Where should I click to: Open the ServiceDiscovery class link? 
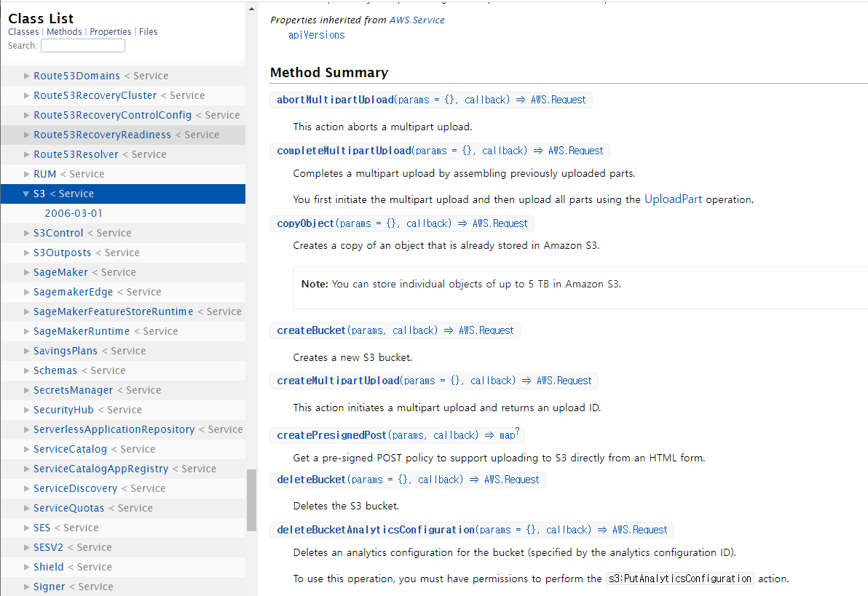(75, 488)
